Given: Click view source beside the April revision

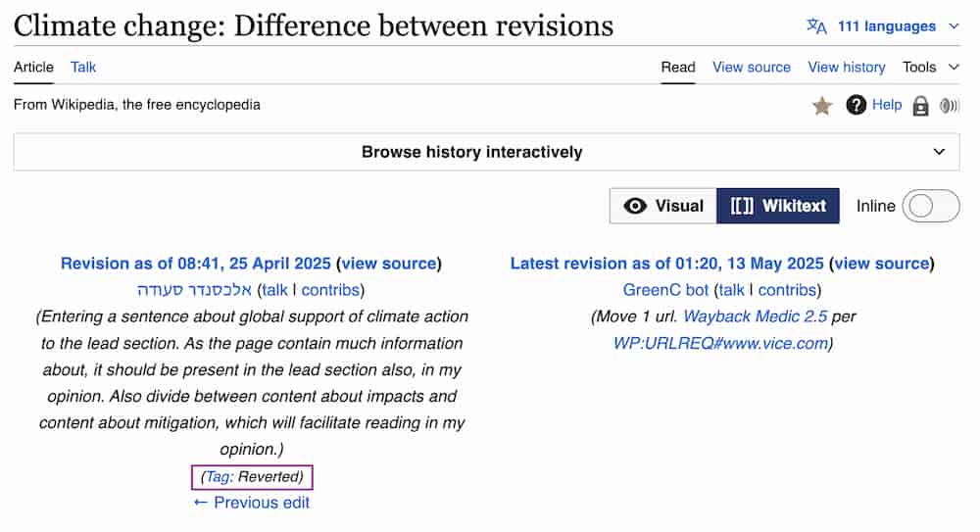Looking at the screenshot, I should pyautogui.click(x=389, y=264).
